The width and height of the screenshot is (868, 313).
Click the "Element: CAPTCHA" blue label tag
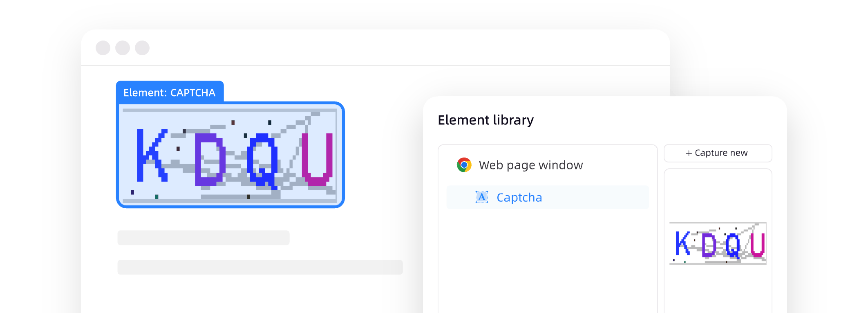coord(170,92)
